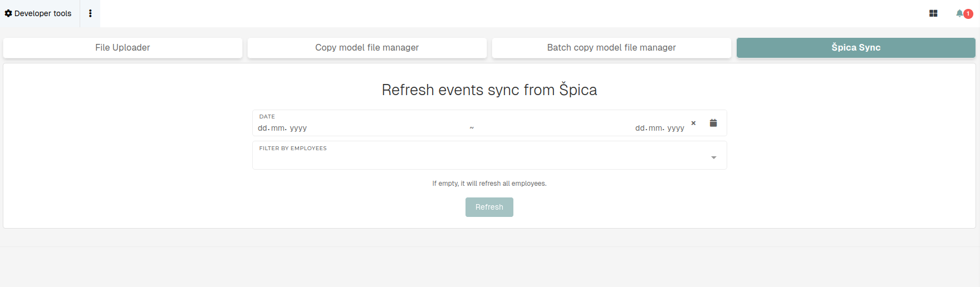Select the Špica Sync tab

(856, 48)
